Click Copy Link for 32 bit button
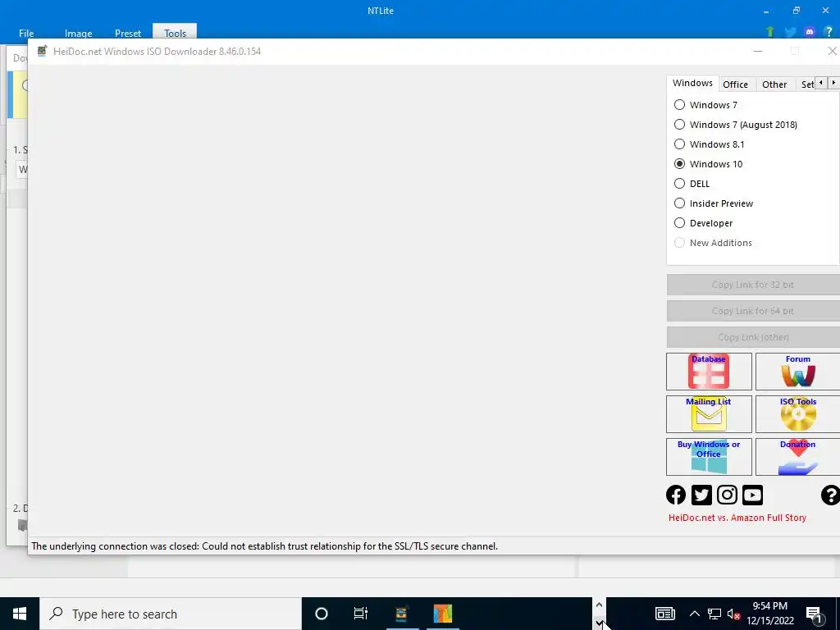840x630 pixels. pyautogui.click(x=753, y=285)
